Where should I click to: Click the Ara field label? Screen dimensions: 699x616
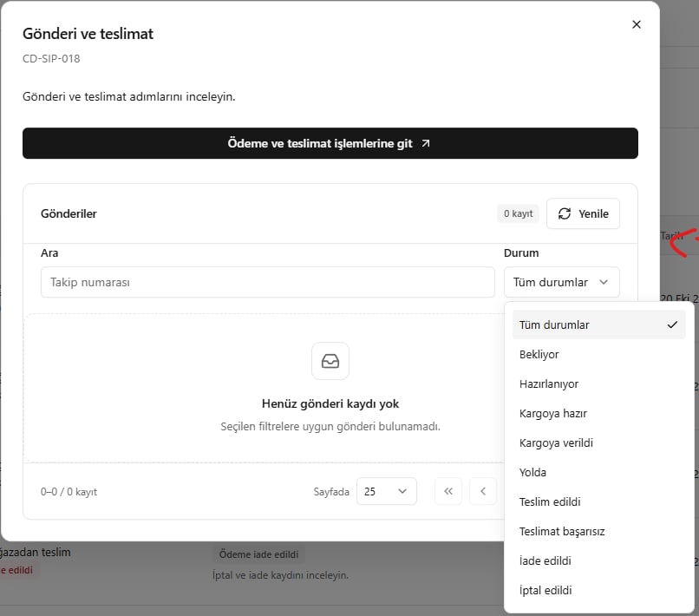coord(49,253)
